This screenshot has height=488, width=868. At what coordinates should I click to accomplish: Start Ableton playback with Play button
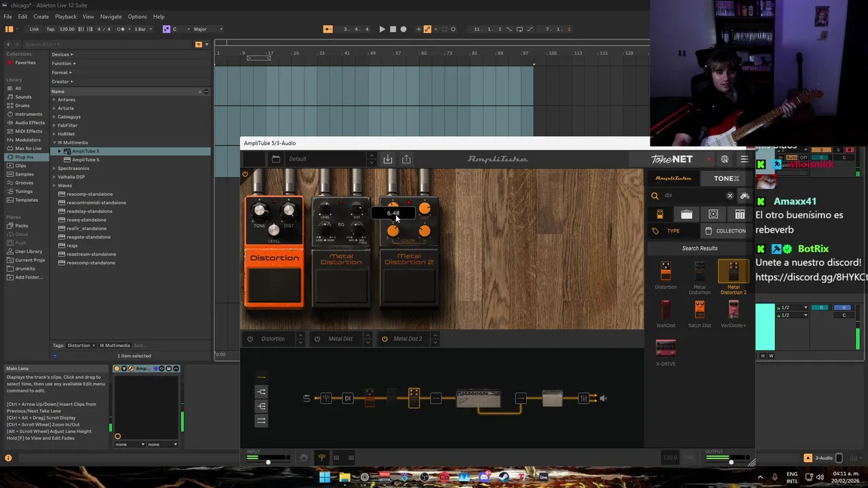pos(382,29)
